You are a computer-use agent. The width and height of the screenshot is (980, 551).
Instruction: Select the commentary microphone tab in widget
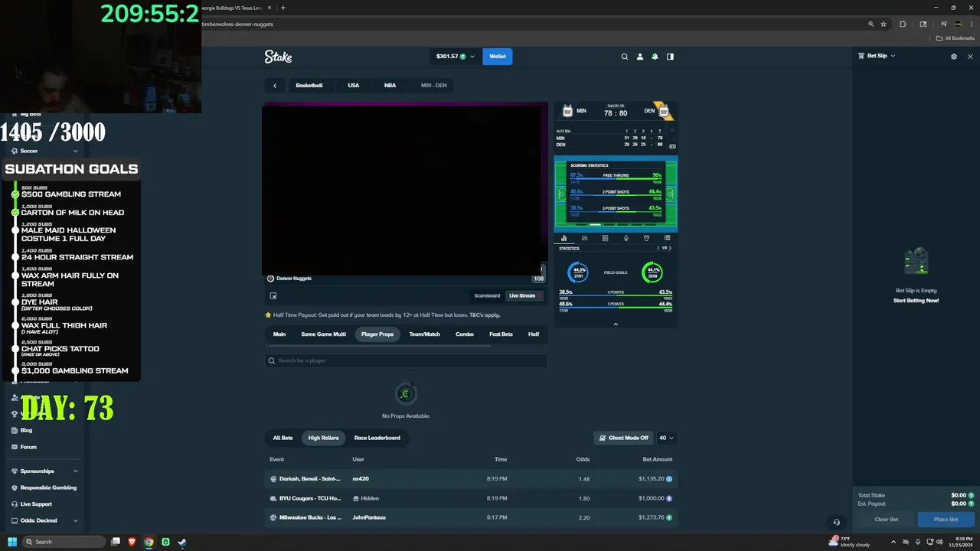coord(626,238)
